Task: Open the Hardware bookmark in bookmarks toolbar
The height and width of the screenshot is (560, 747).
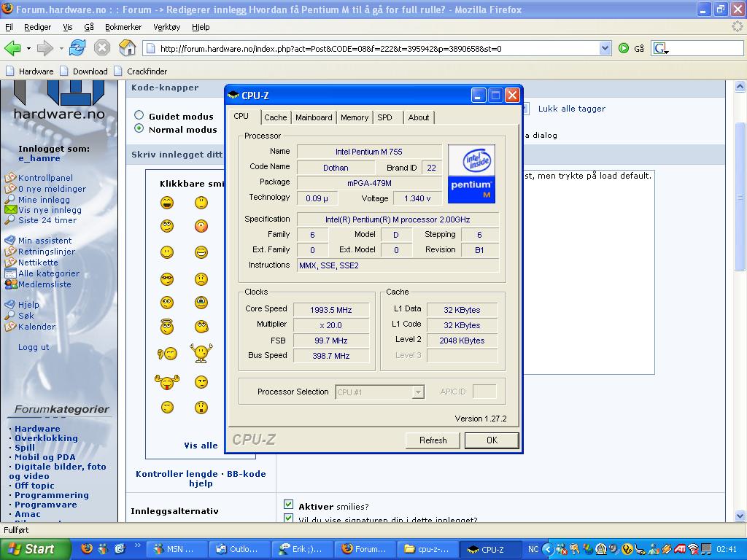Action: point(29,71)
